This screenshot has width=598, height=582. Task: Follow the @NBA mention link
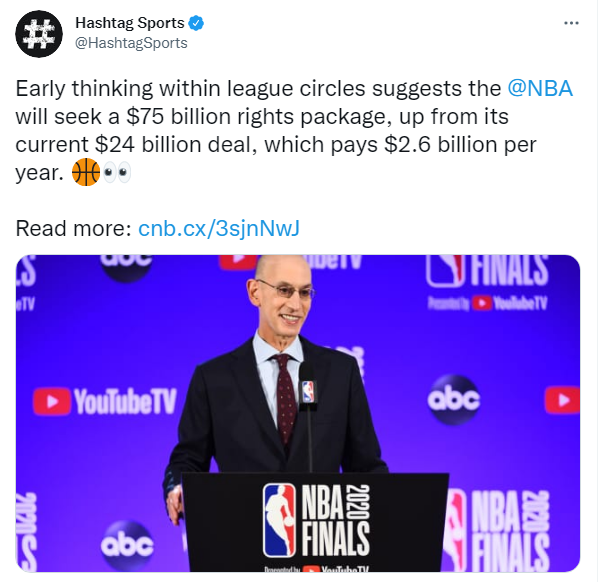[x=540, y=88]
